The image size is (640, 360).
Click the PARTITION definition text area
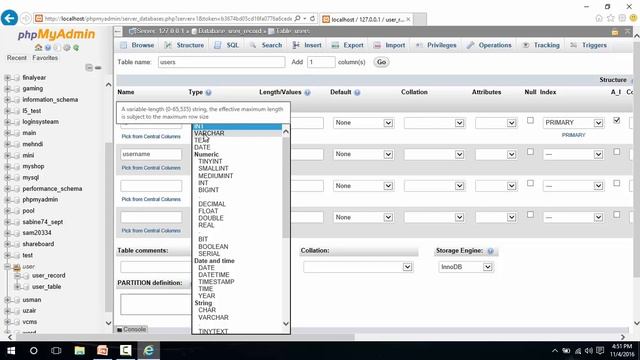(x=156, y=304)
